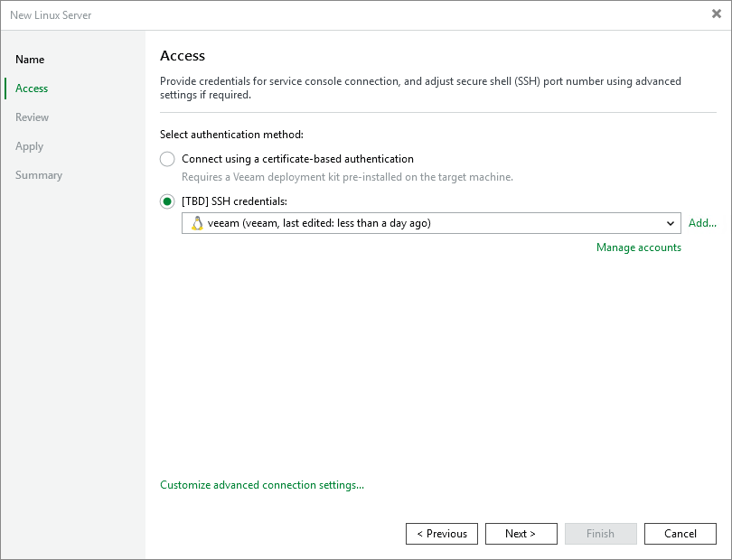Go to the Name wizard step
The height and width of the screenshot is (560, 732).
pyautogui.click(x=30, y=60)
